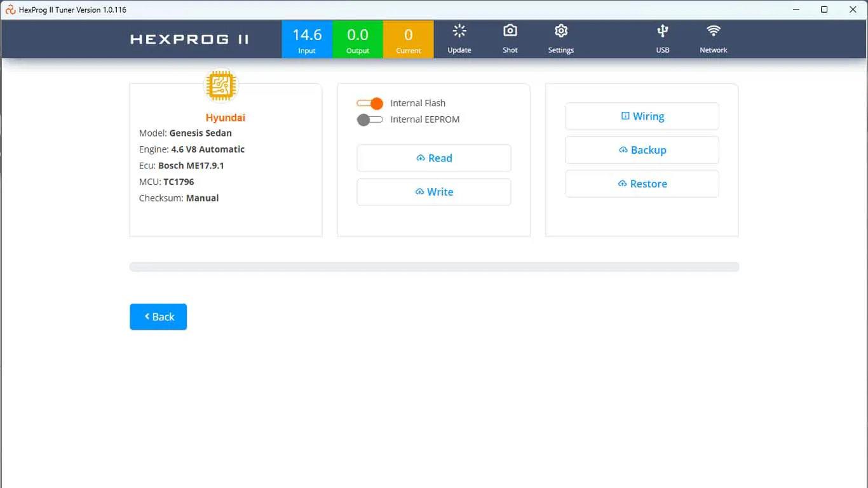Minimize the HexProg window

(x=796, y=10)
